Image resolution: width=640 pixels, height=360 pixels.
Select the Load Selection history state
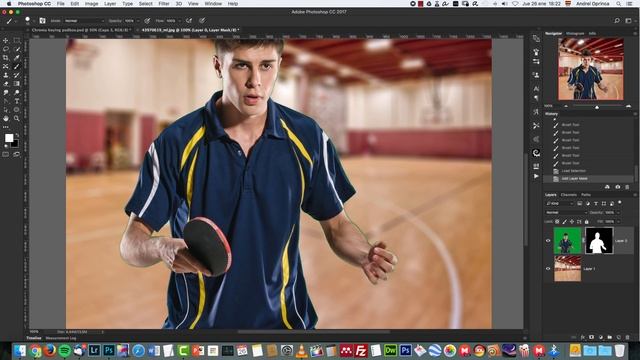573,171
